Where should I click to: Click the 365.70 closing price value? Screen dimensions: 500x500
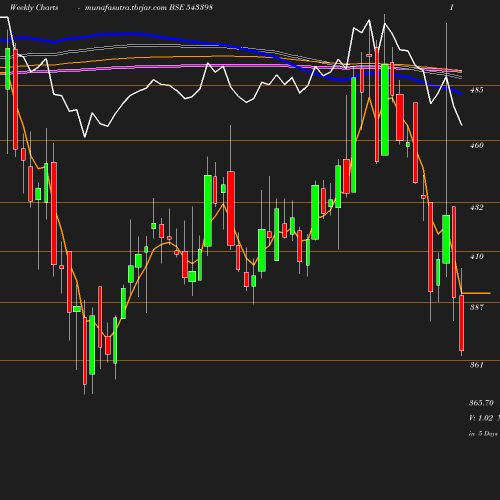coord(481,403)
